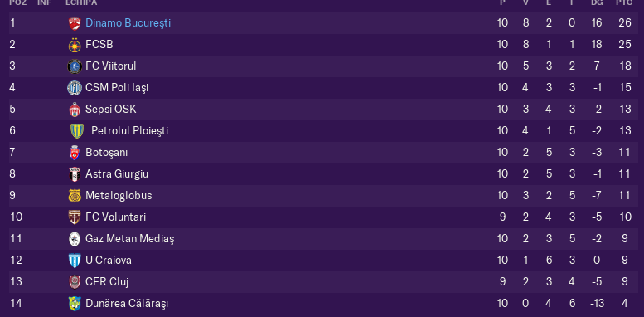
Task: Open the CFR Cluj team page
Action: 107,282
